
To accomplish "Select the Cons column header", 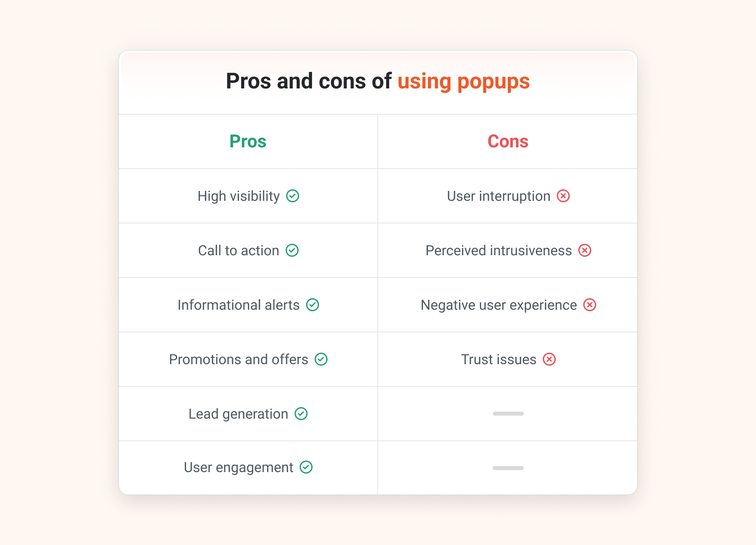I will 508,142.
